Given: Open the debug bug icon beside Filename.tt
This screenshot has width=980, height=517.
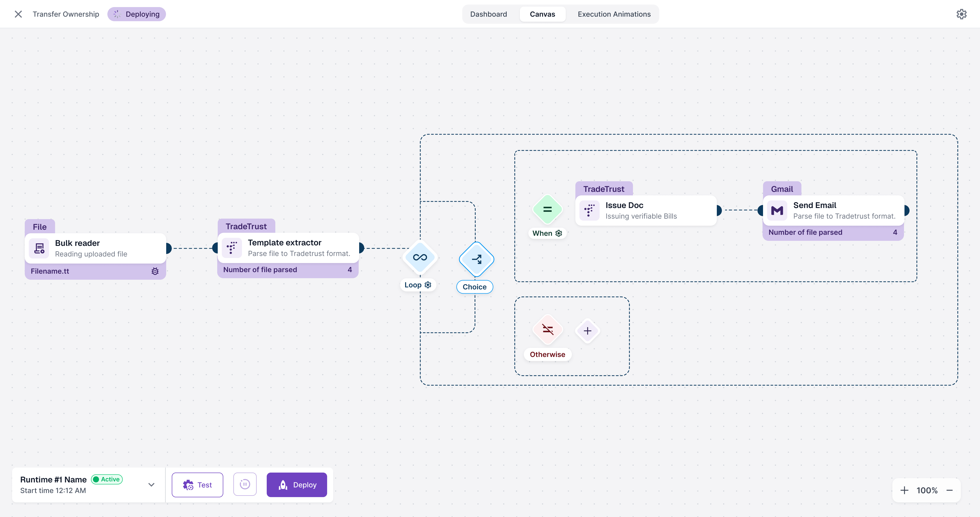Looking at the screenshot, I should click(x=155, y=271).
